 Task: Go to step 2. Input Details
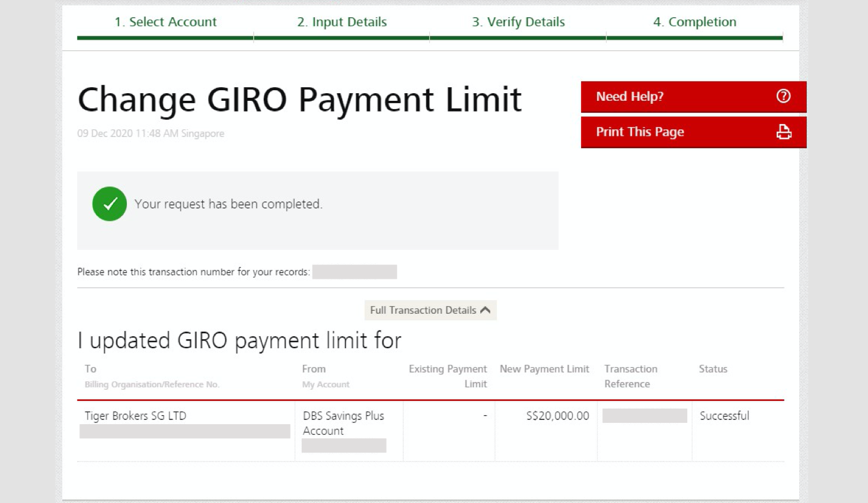pyautogui.click(x=342, y=22)
